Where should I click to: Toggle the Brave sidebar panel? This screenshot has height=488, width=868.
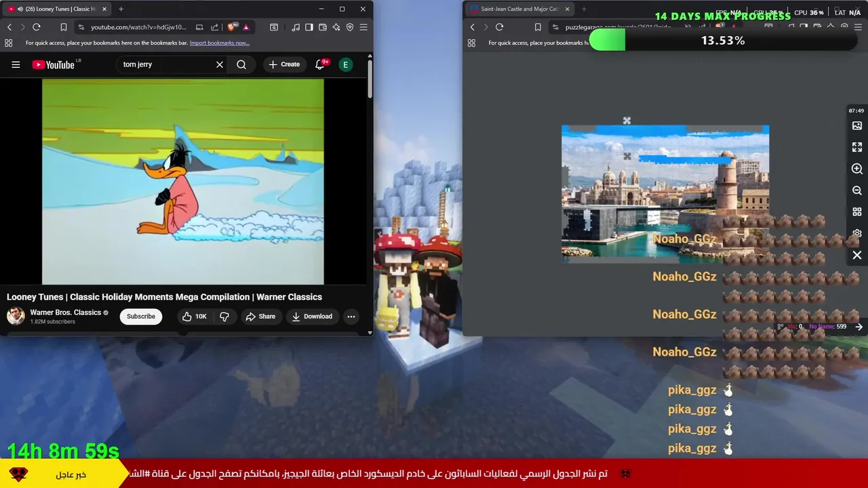[x=309, y=27]
